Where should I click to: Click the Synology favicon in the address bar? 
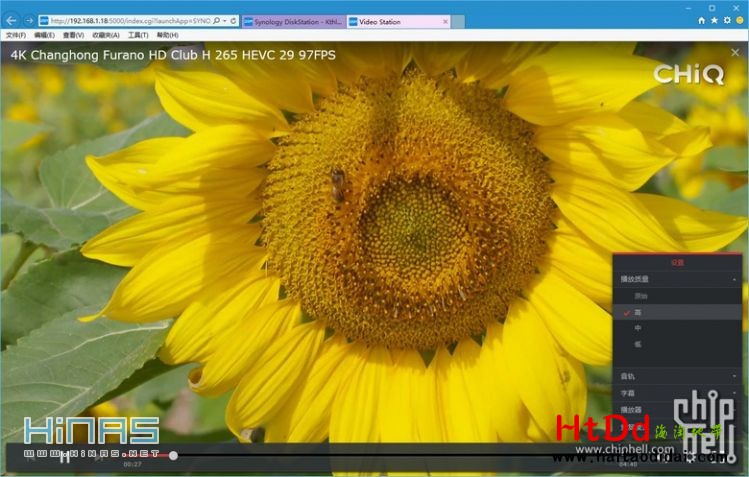[x=44, y=21]
